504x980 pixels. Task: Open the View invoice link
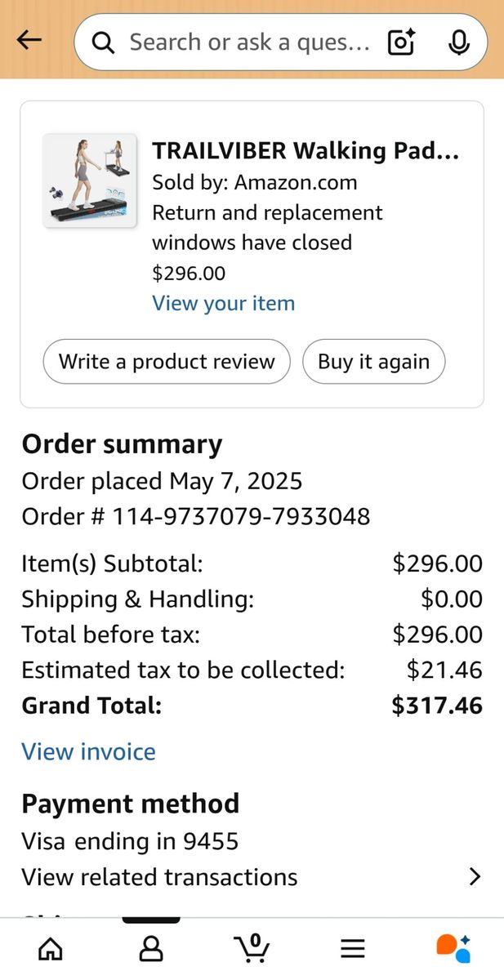pos(88,751)
